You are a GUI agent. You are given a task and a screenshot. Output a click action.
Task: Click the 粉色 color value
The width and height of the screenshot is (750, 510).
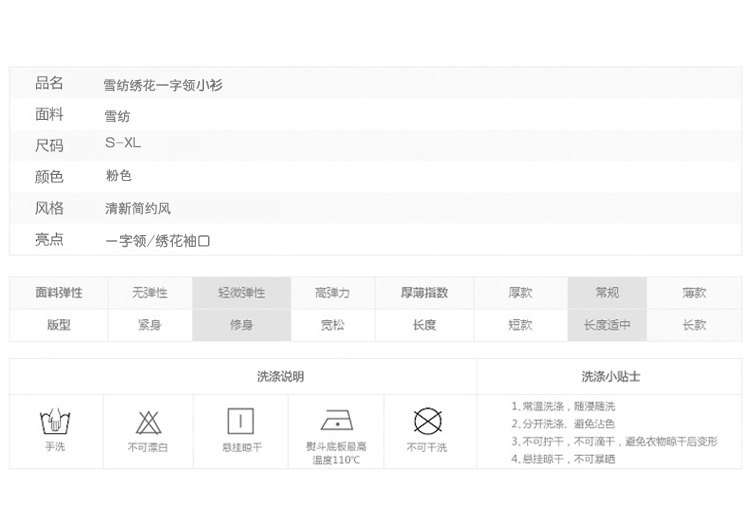[x=119, y=176]
